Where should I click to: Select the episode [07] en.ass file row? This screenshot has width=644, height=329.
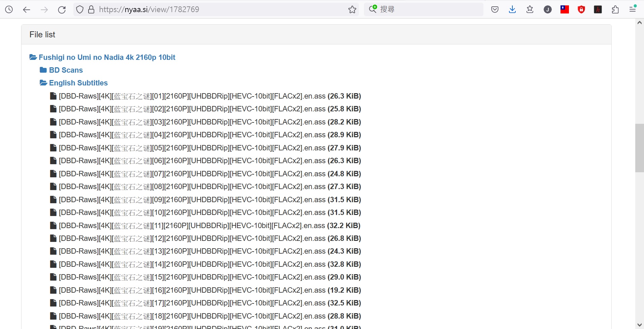click(205, 174)
